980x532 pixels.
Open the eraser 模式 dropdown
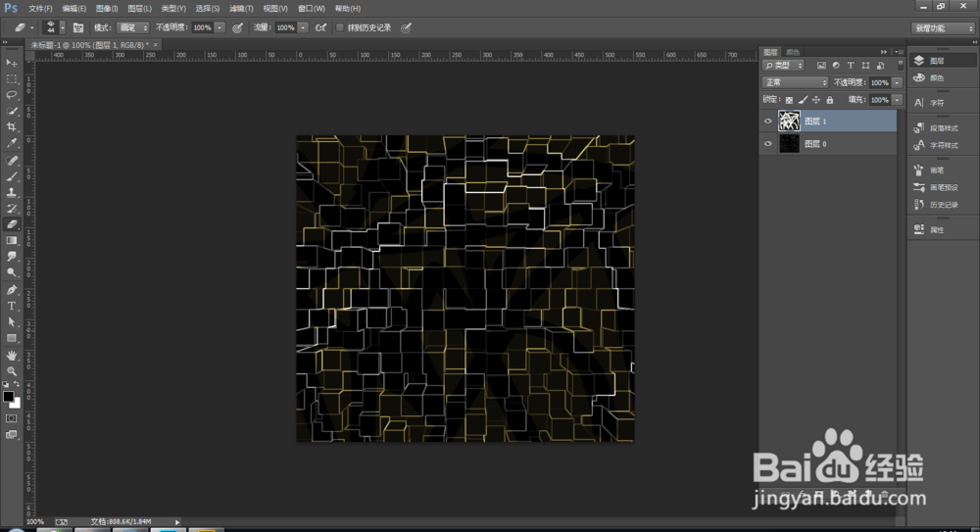(x=132, y=27)
